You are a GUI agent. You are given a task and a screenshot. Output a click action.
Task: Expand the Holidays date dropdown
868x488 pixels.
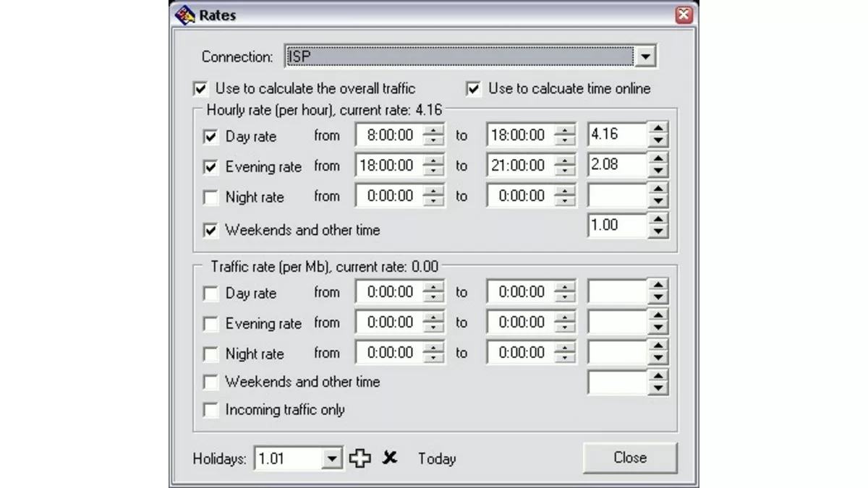[x=332, y=458]
